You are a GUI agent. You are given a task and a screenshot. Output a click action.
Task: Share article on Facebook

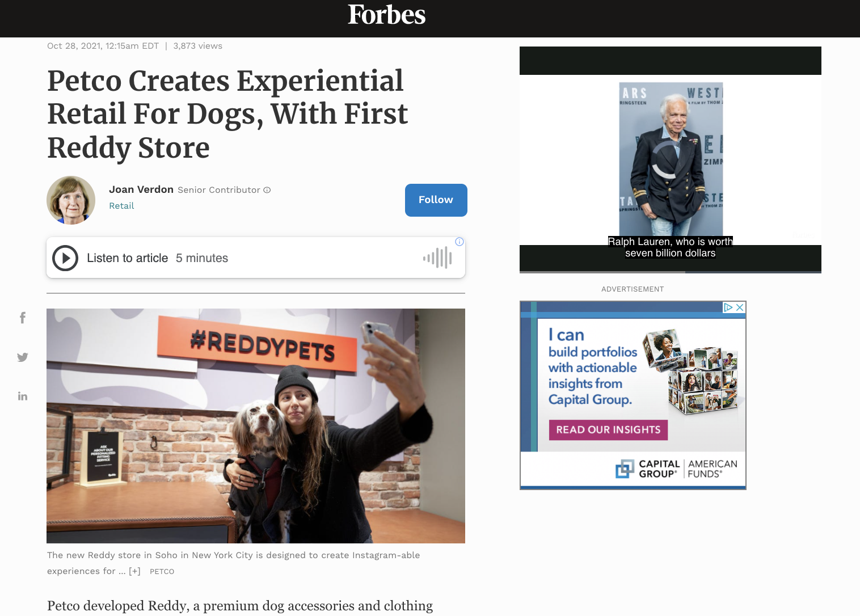click(x=23, y=318)
